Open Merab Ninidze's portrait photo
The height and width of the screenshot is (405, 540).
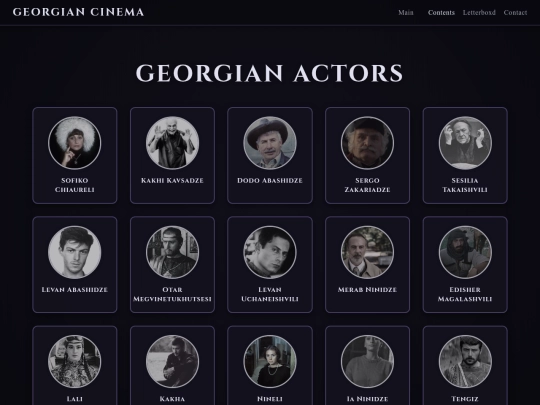[367, 252]
